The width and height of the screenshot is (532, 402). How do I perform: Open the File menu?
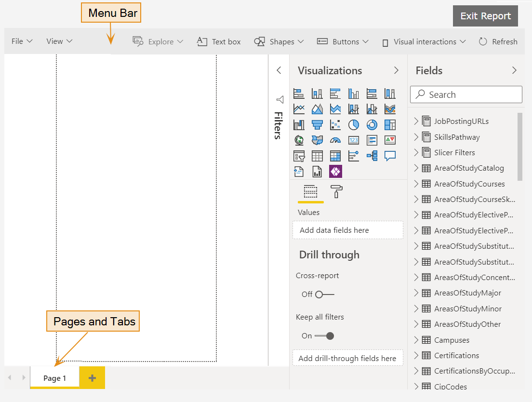tap(22, 41)
